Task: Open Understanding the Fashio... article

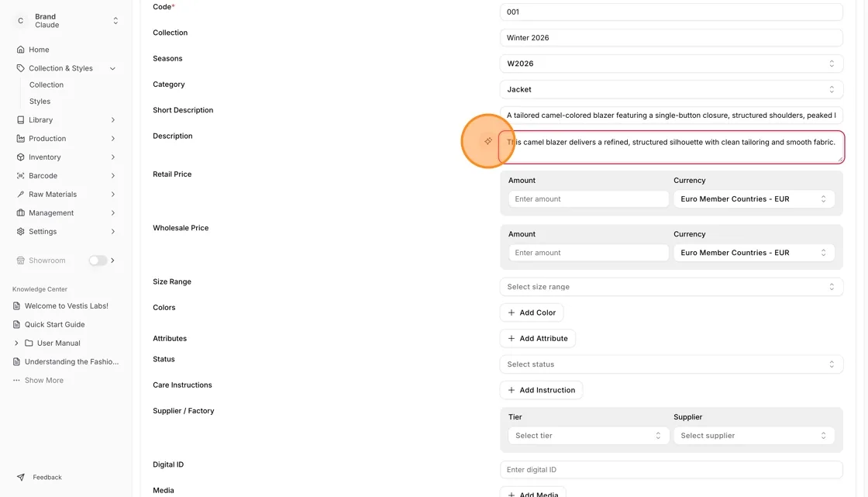Action: [71, 362]
